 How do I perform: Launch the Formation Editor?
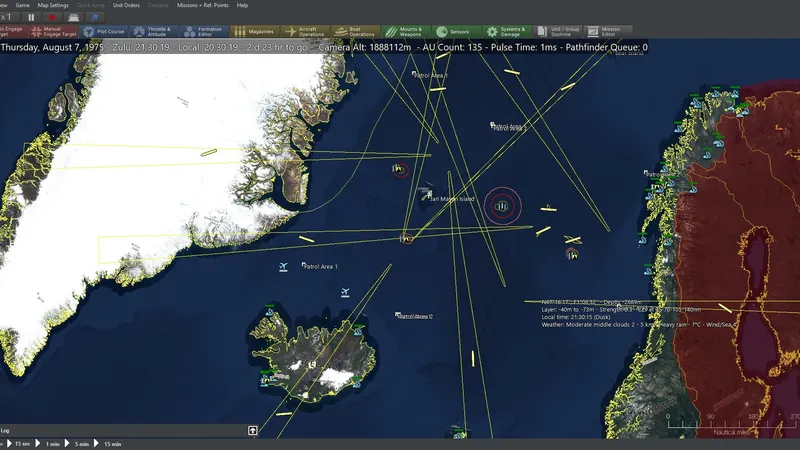(x=203, y=32)
